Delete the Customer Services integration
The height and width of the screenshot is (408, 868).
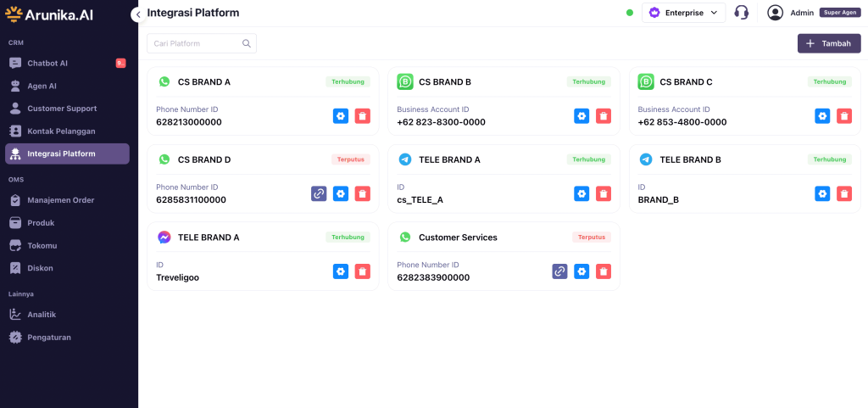(x=604, y=271)
